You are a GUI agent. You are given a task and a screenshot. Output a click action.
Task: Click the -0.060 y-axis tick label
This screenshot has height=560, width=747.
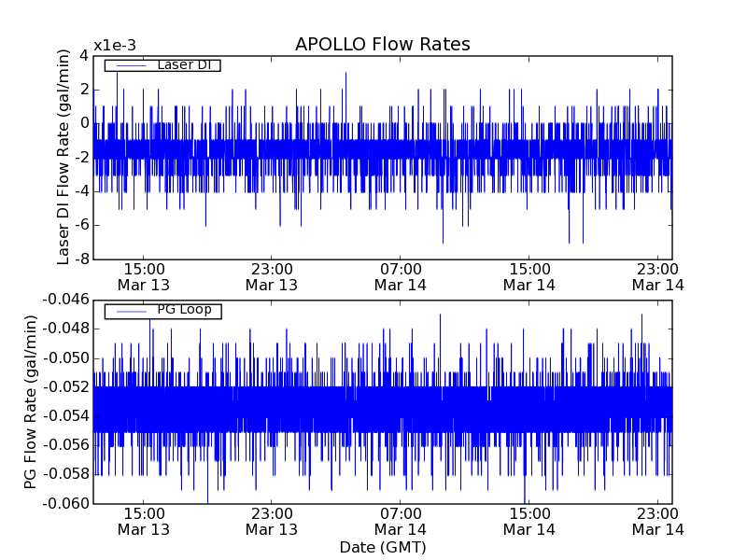pyautogui.click(x=64, y=504)
